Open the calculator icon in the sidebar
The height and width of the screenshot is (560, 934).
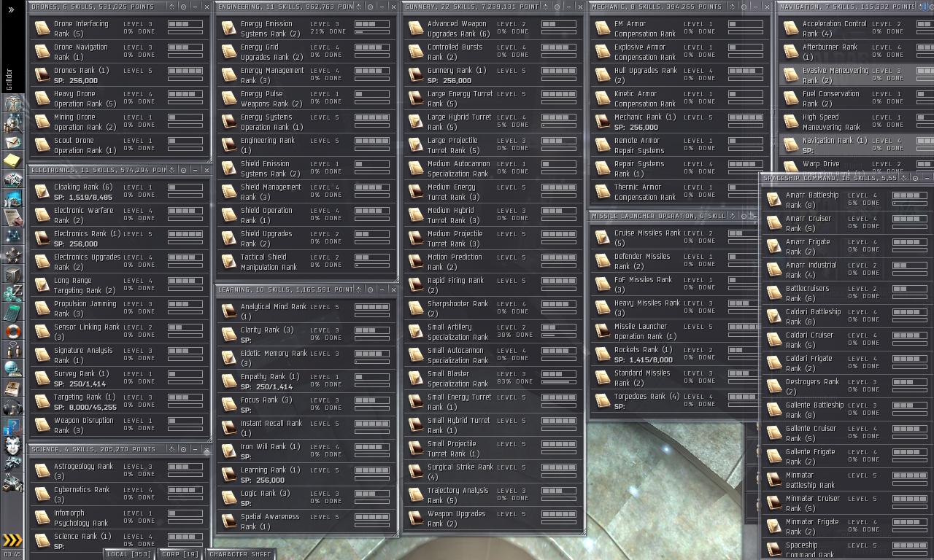point(12,313)
